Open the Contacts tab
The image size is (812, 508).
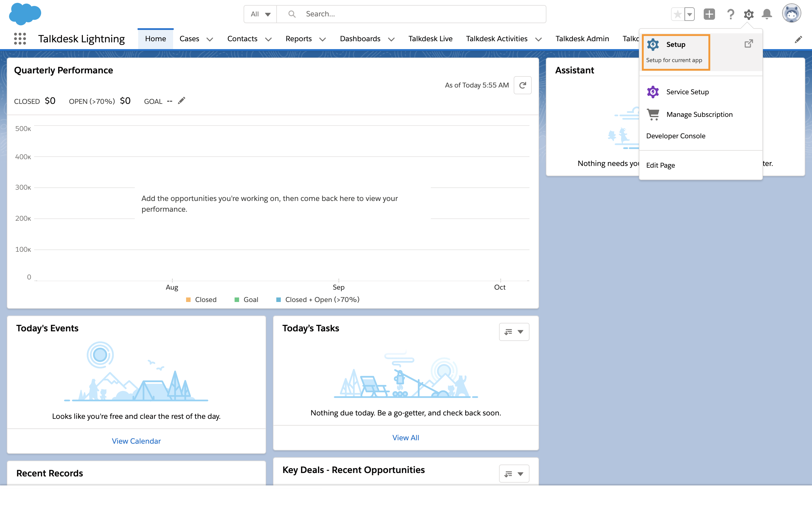point(242,39)
